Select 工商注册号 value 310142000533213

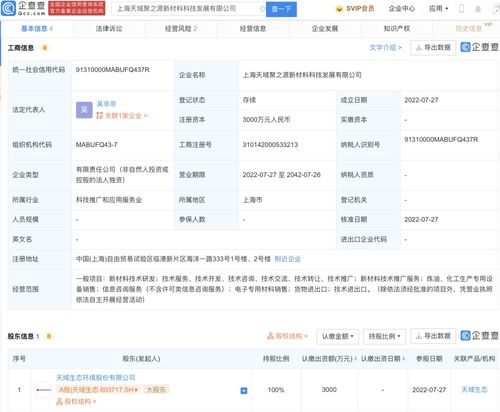(x=270, y=145)
